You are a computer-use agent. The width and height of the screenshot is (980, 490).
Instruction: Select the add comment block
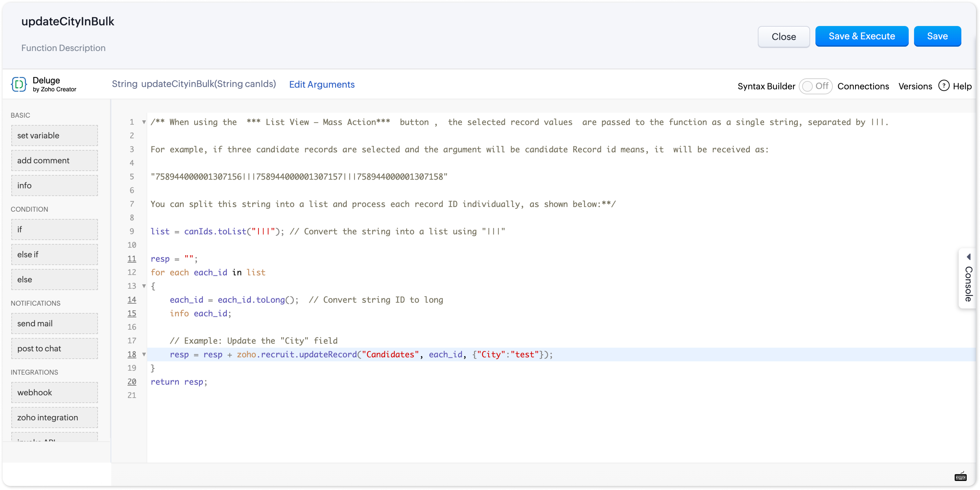(x=54, y=160)
